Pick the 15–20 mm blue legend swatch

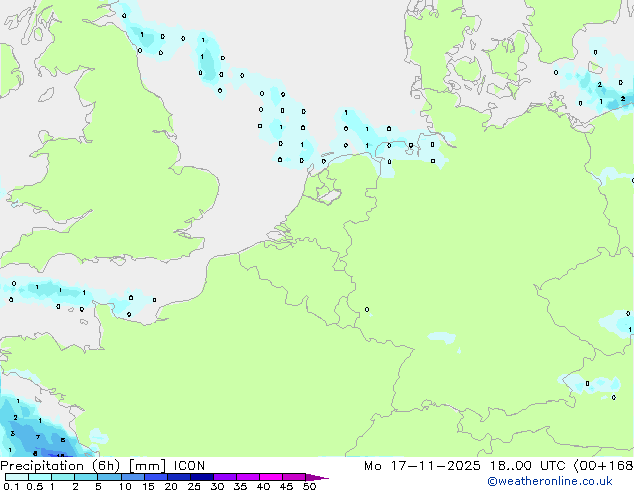coord(155,477)
